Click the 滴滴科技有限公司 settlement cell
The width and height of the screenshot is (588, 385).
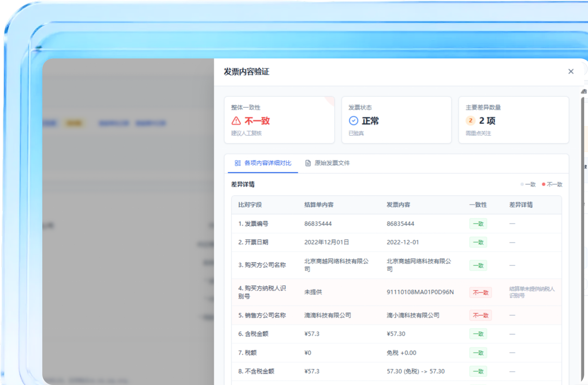[x=328, y=315]
